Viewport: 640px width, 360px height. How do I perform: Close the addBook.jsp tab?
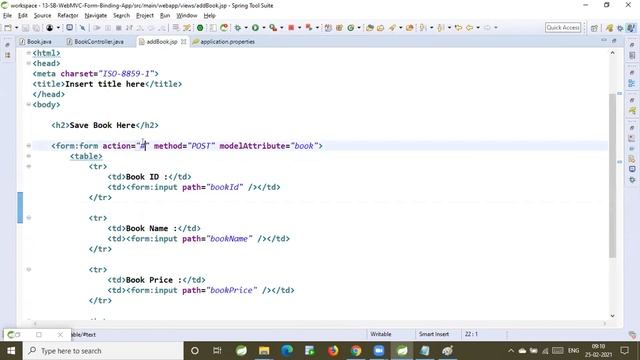click(183, 42)
